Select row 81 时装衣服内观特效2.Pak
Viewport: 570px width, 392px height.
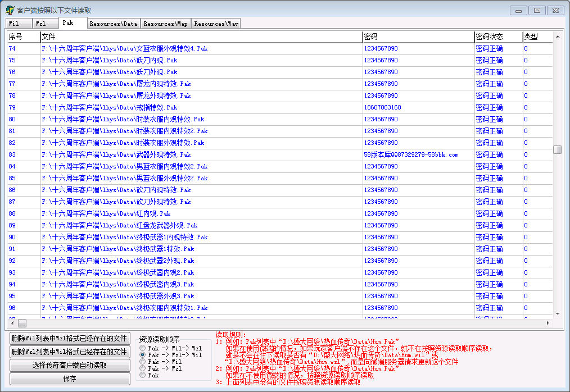279,131
